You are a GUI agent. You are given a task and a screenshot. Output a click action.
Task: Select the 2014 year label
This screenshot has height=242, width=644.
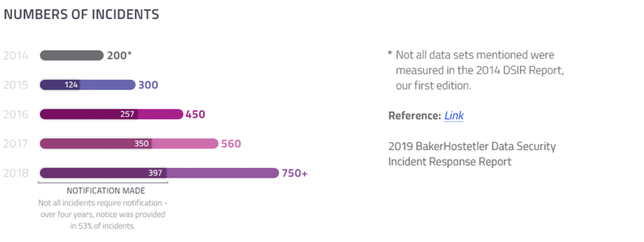click(16, 55)
